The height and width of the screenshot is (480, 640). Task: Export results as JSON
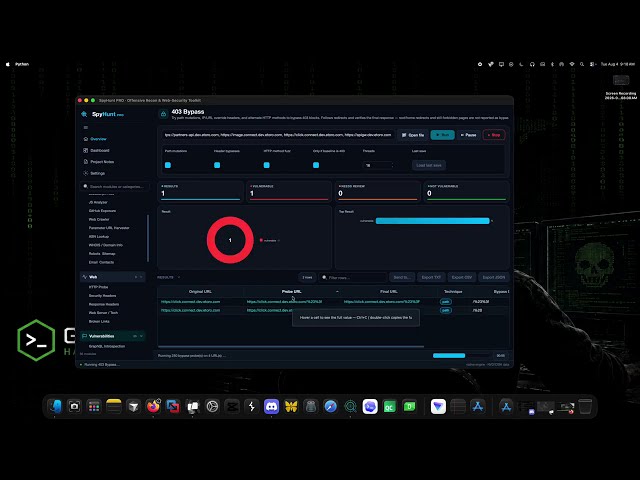[x=493, y=278]
